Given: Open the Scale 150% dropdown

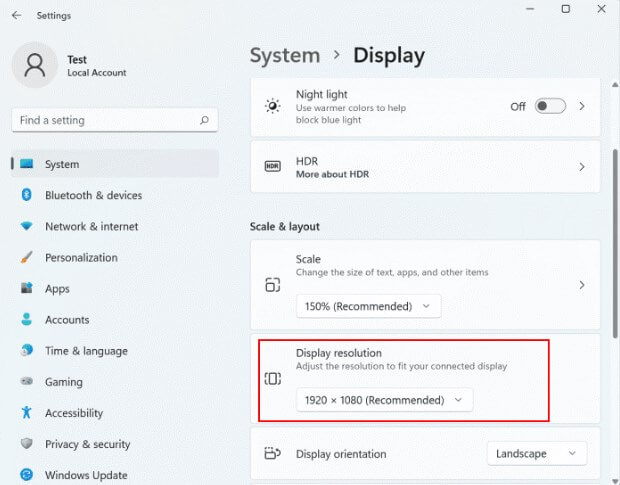Looking at the screenshot, I should 368,306.
